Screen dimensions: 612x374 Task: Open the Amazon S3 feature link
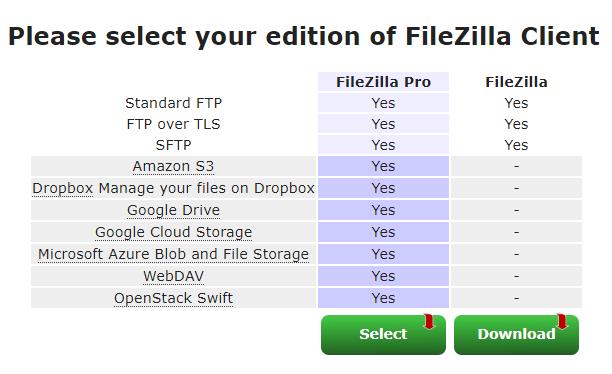coord(173,166)
